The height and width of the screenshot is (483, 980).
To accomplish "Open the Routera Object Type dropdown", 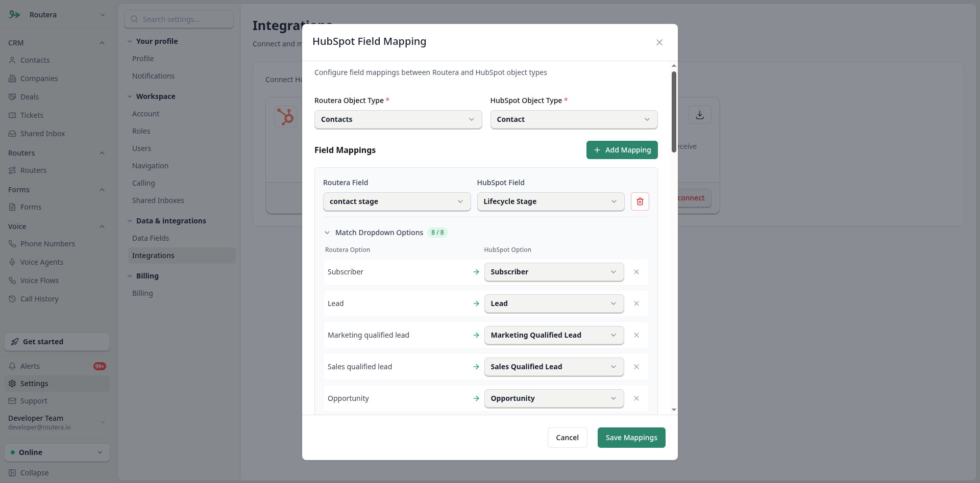I will (398, 119).
